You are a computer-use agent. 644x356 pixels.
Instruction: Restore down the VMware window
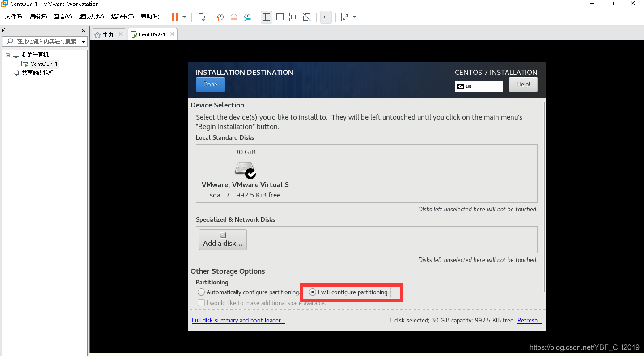[612, 4]
